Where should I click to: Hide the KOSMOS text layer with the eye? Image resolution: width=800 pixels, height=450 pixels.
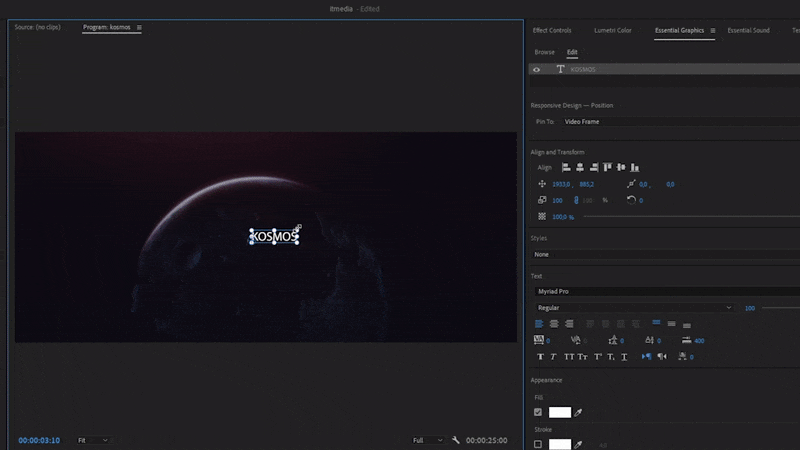(537, 69)
